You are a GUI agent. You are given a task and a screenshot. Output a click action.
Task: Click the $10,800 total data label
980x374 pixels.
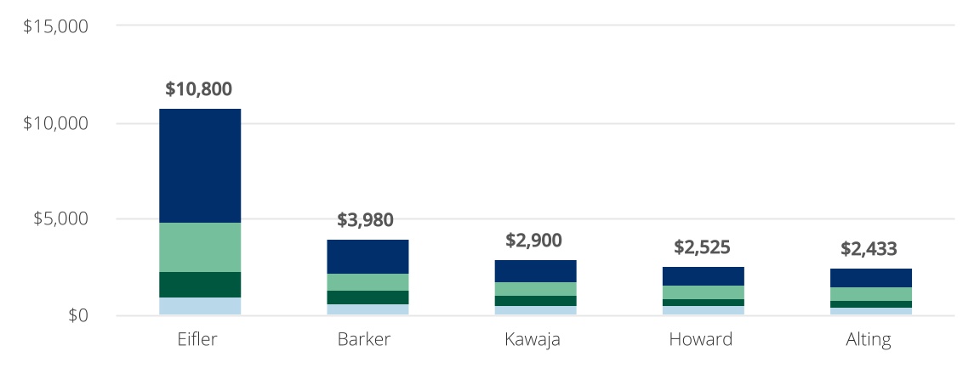click(198, 88)
